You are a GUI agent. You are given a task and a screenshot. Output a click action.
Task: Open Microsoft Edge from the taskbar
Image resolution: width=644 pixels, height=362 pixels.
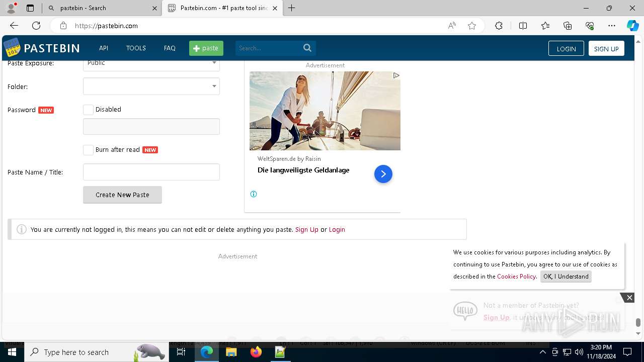(x=207, y=352)
